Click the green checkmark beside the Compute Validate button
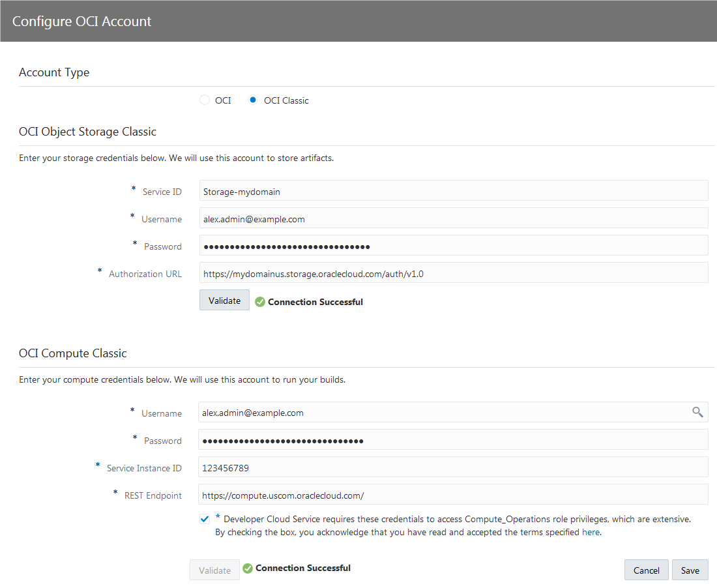 [x=248, y=568]
